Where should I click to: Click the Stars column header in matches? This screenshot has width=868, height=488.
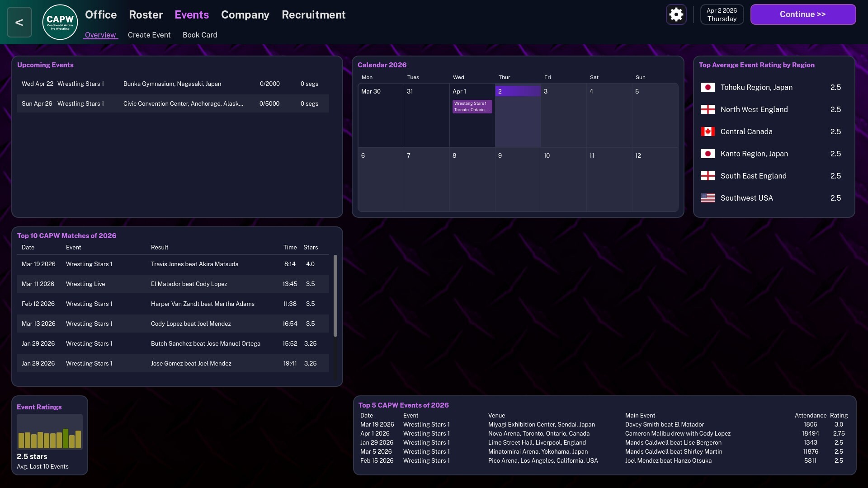click(x=311, y=247)
